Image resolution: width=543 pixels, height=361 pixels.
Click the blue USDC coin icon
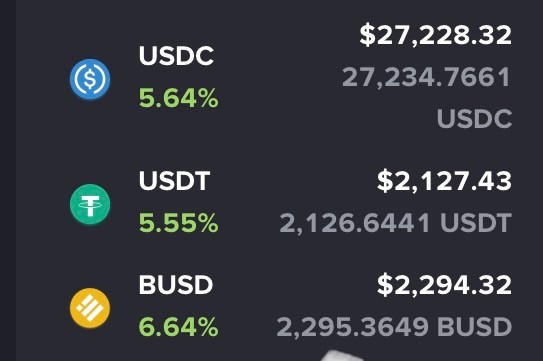point(90,79)
